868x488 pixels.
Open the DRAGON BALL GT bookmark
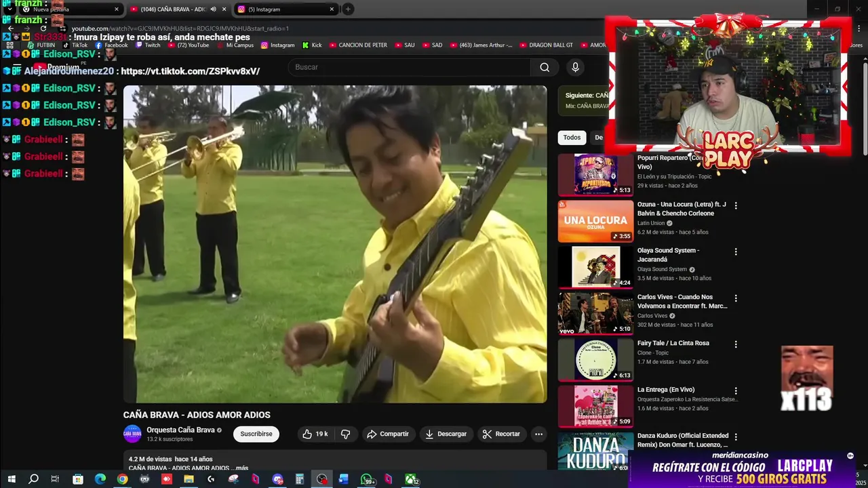click(x=546, y=45)
